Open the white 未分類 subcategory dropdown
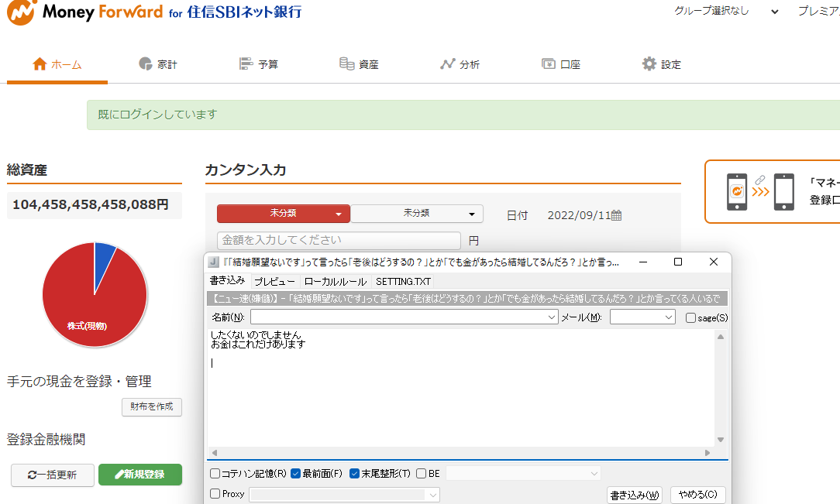840x504 pixels. [417, 214]
